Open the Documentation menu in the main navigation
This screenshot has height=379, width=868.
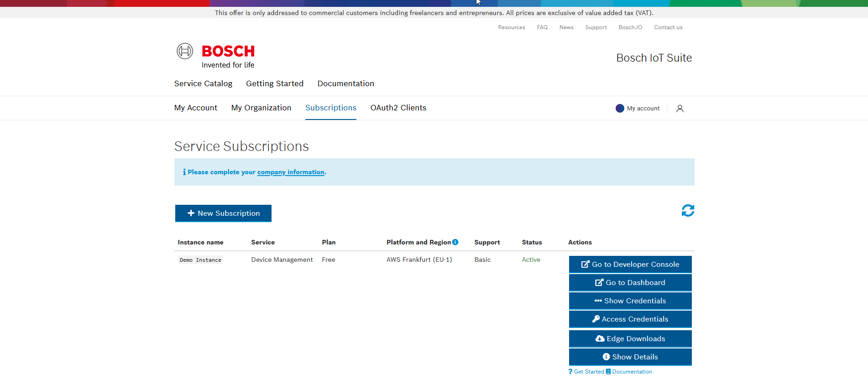[345, 83]
